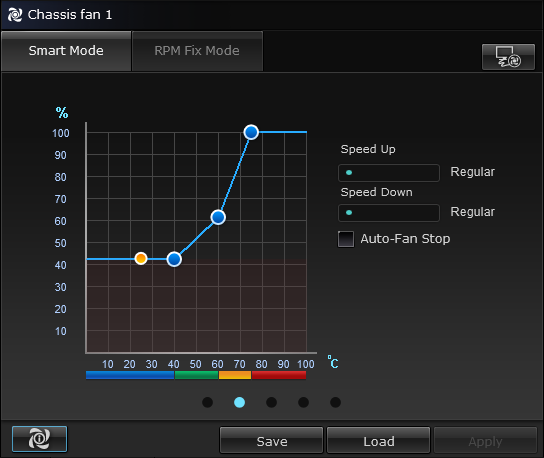Click the Save button
The height and width of the screenshot is (458, 544).
tap(272, 441)
